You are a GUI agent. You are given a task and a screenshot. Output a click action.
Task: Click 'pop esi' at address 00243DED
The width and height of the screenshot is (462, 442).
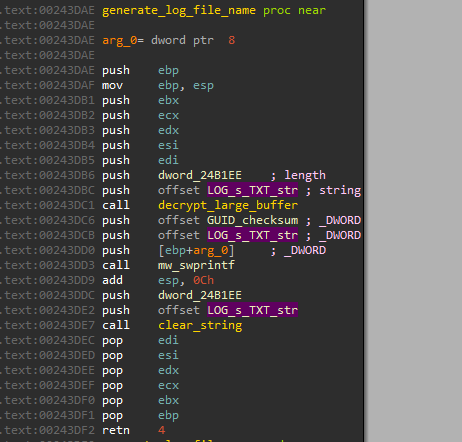coord(140,355)
